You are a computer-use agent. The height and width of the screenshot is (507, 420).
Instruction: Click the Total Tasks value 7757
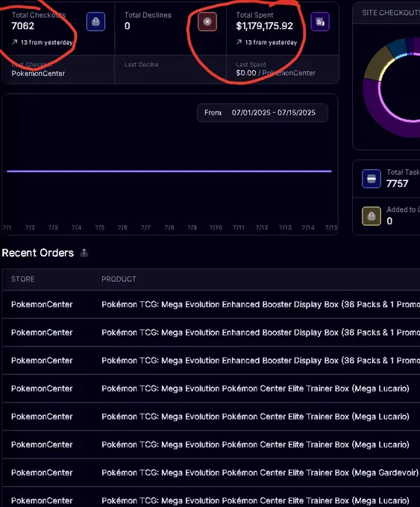point(397,183)
